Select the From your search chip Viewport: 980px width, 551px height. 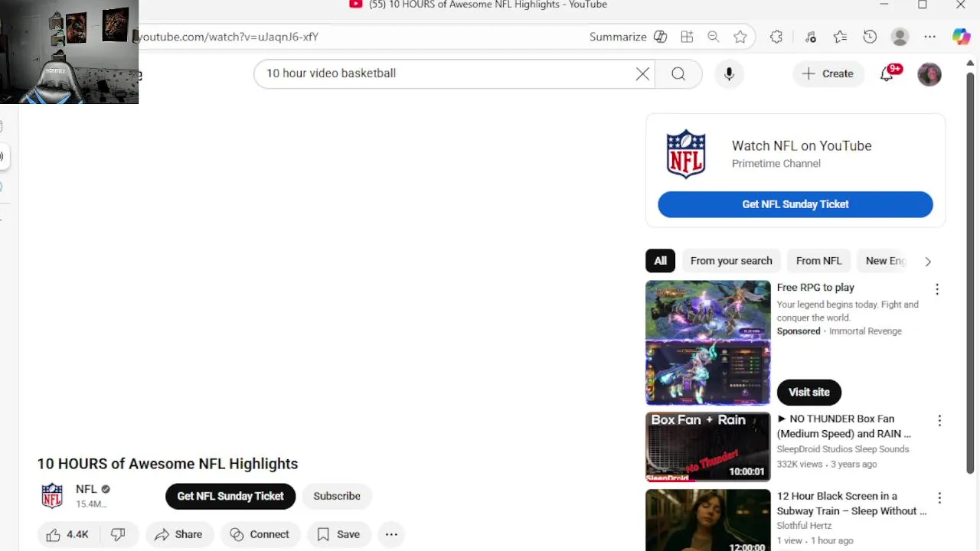click(x=731, y=261)
